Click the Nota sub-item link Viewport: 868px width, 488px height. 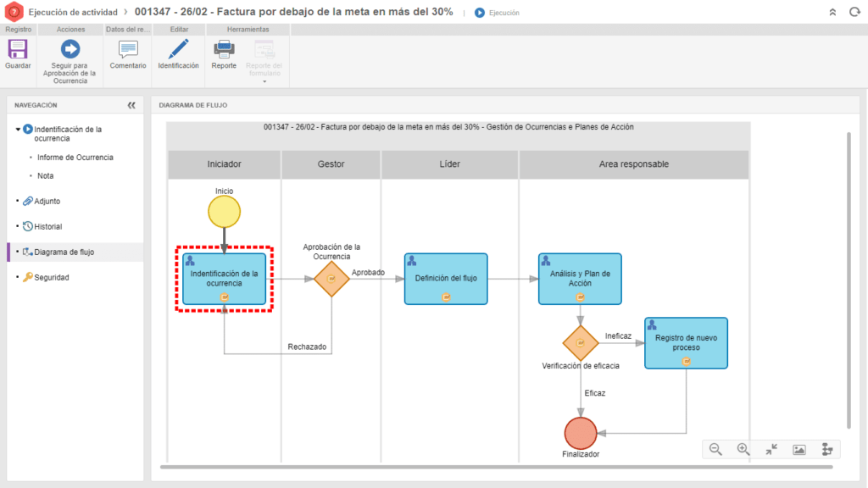click(x=46, y=176)
